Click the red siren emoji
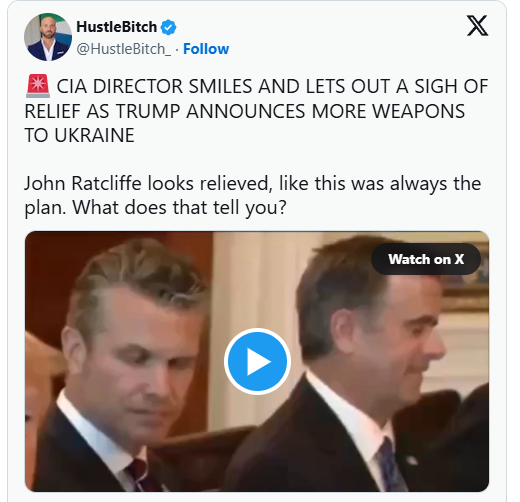520x502 pixels. click(38, 86)
